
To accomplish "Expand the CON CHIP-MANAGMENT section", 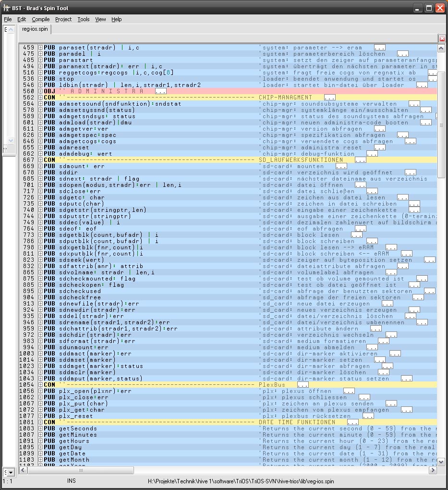I will pyautogui.click(x=41, y=98).
